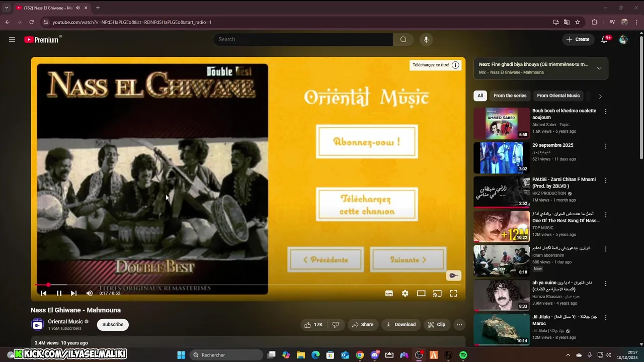Viewport: 644px width, 362px height.
Task: Open options for One Of The Best Song video
Action: [606, 215]
